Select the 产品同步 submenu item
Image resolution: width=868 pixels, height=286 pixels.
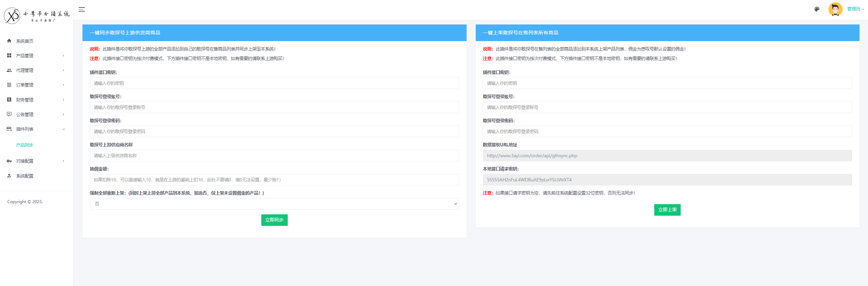click(25, 145)
